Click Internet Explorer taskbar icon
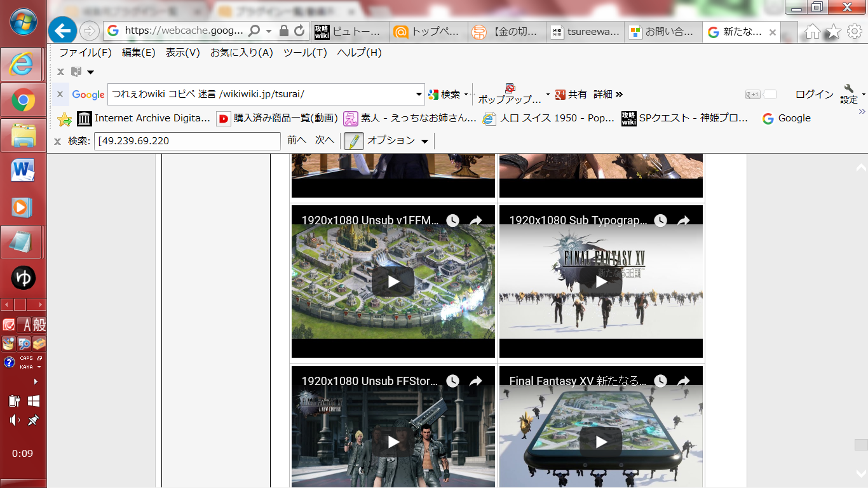Image resolution: width=868 pixels, height=488 pixels. [23, 64]
